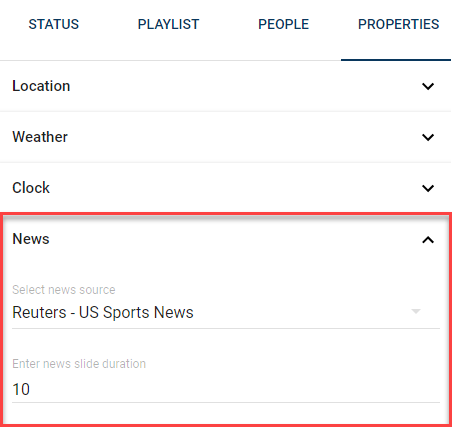This screenshot has width=452, height=427.
Task: Click the Clock chevron down arrow
Action: point(428,188)
